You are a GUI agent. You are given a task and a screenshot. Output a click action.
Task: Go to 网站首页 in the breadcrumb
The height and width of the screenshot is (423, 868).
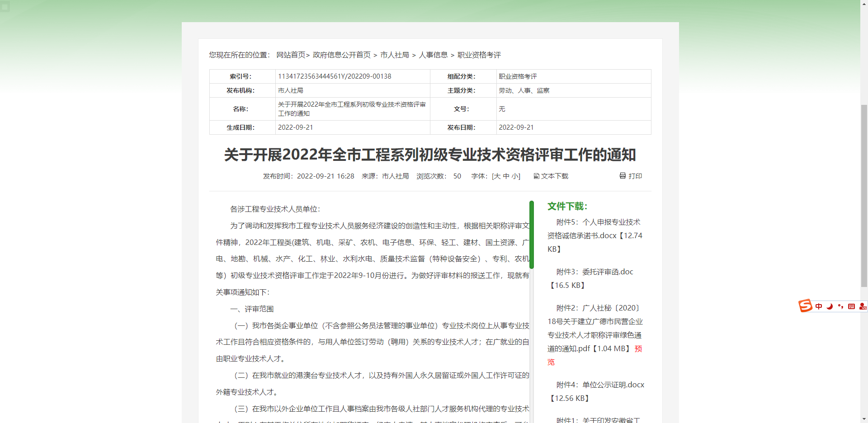pyautogui.click(x=291, y=55)
